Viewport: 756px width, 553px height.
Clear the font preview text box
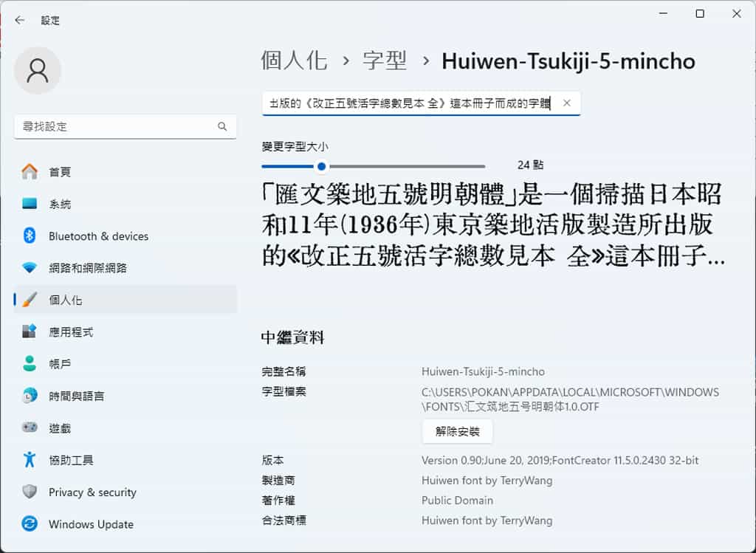click(x=567, y=103)
